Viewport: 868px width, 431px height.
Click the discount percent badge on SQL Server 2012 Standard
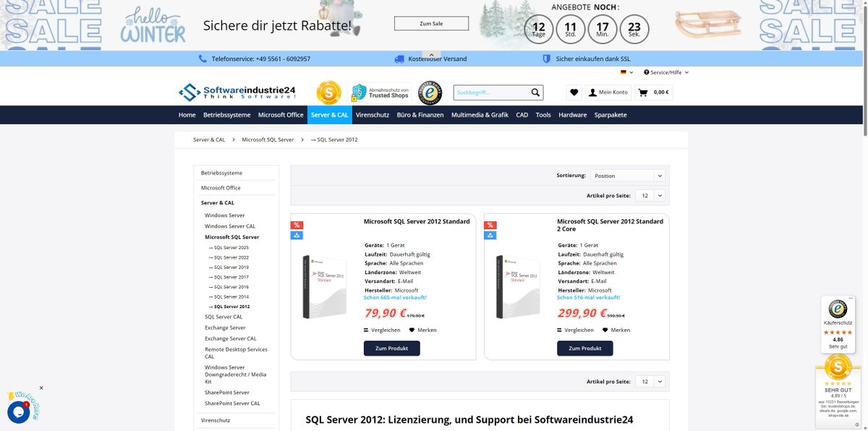tap(297, 225)
